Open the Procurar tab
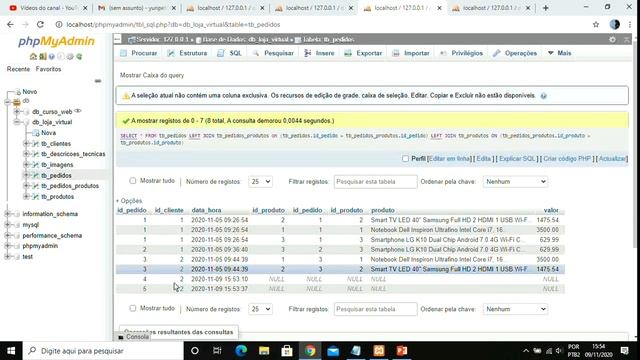 (139, 53)
